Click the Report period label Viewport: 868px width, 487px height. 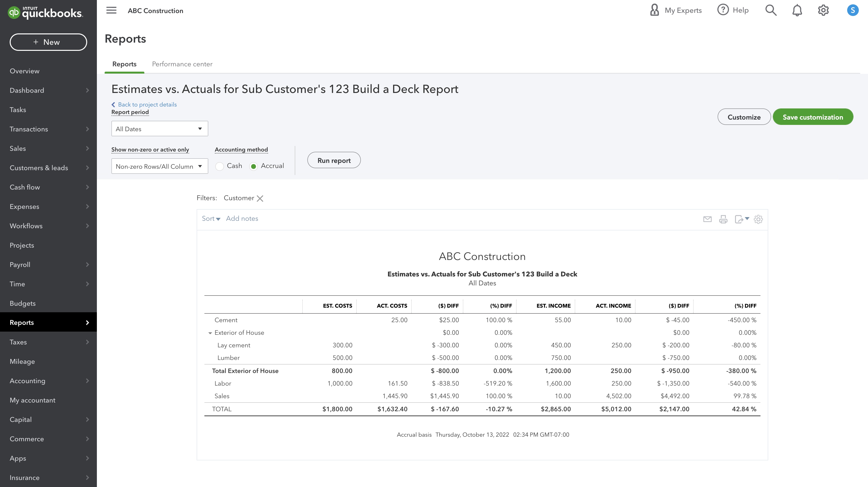[130, 112]
